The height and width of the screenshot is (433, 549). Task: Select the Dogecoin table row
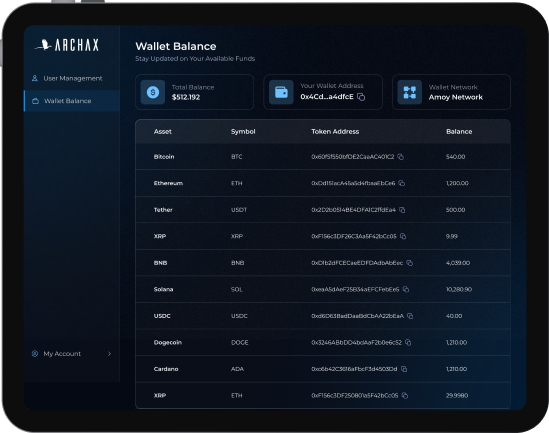(x=323, y=342)
